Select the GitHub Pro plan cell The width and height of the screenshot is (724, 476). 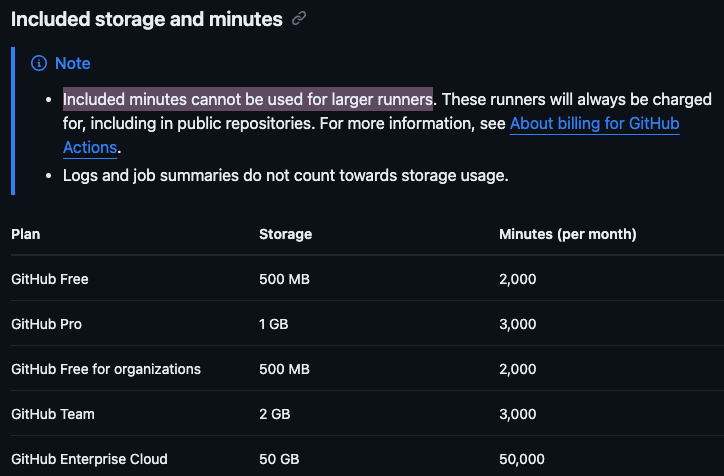47,324
